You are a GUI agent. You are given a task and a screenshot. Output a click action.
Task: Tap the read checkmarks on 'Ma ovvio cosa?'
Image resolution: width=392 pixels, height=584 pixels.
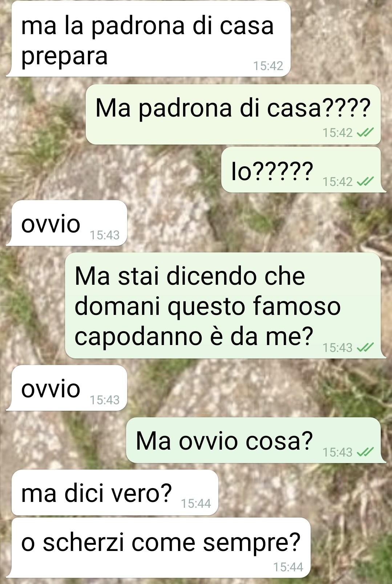(x=365, y=452)
